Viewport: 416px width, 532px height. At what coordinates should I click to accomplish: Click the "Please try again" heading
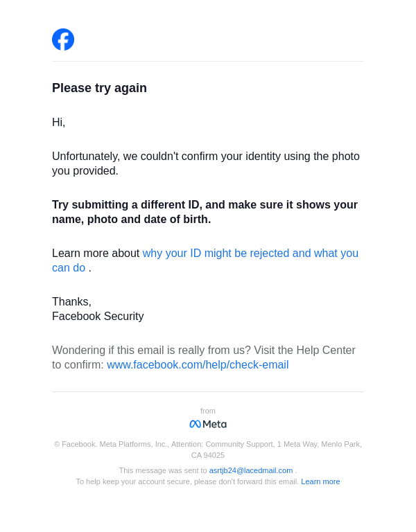coord(99,88)
